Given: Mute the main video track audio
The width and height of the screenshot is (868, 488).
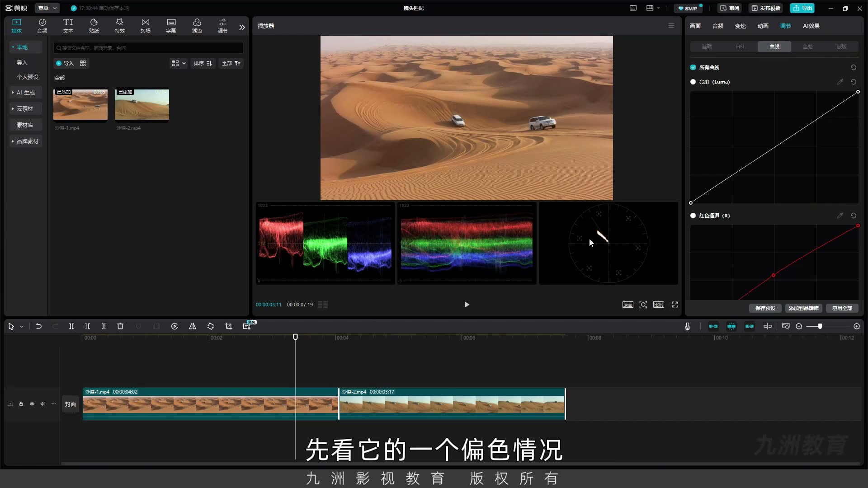Looking at the screenshot, I should (43, 404).
